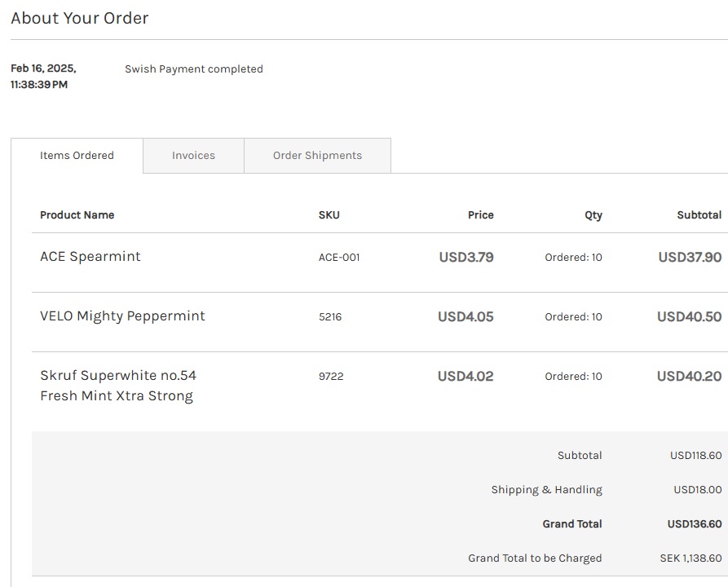
Task: Click the USD4.05 unit price
Action: point(465,317)
